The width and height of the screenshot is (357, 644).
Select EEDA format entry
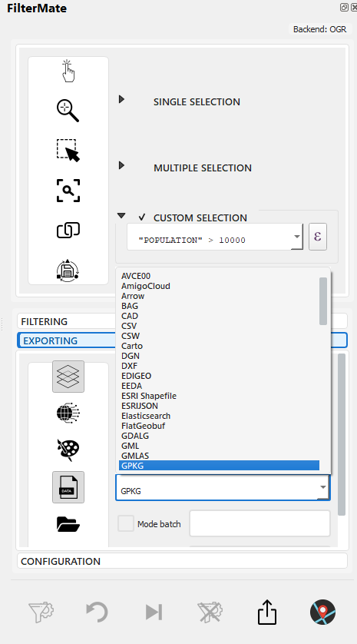point(219,386)
